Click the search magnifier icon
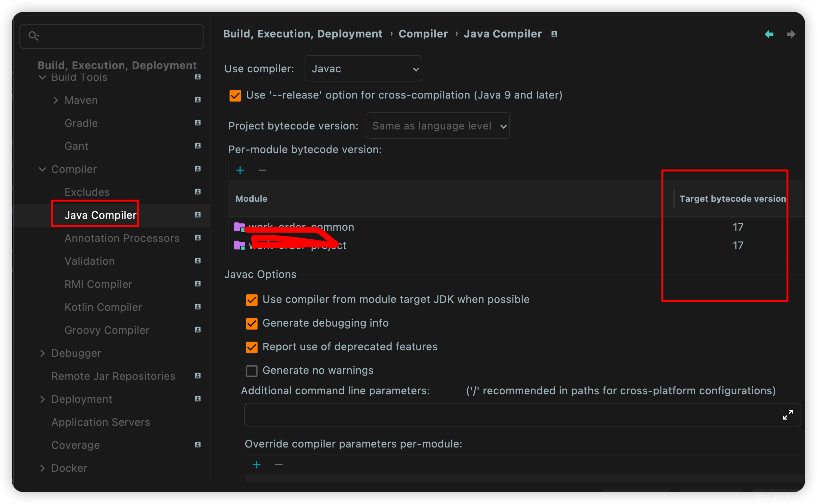This screenshot has width=817, height=504. point(33,36)
